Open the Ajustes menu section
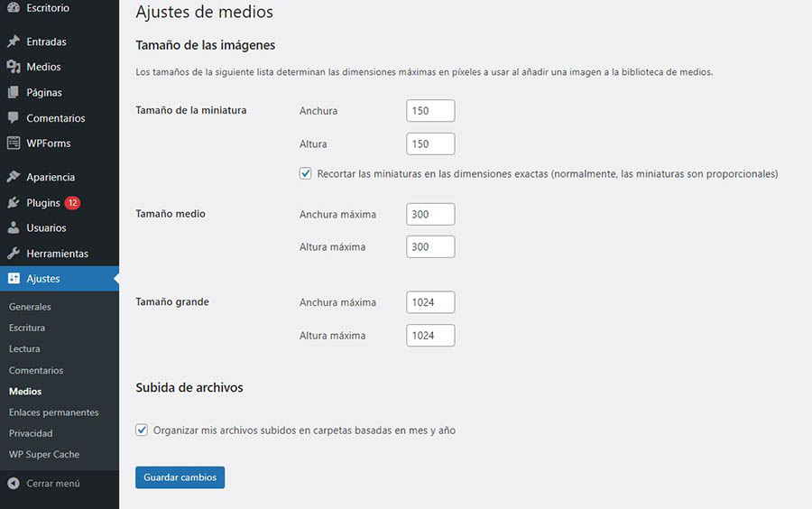The width and height of the screenshot is (812, 509). click(42, 279)
